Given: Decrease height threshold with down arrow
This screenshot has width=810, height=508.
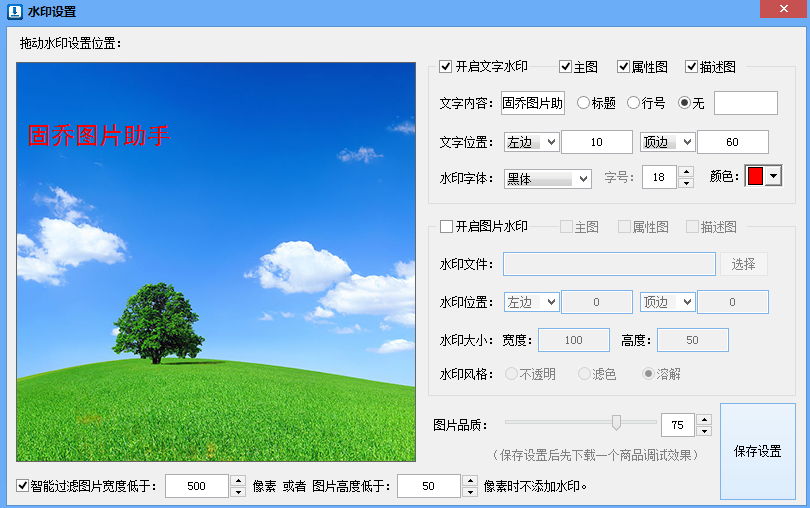Looking at the screenshot, I should tap(470, 491).
